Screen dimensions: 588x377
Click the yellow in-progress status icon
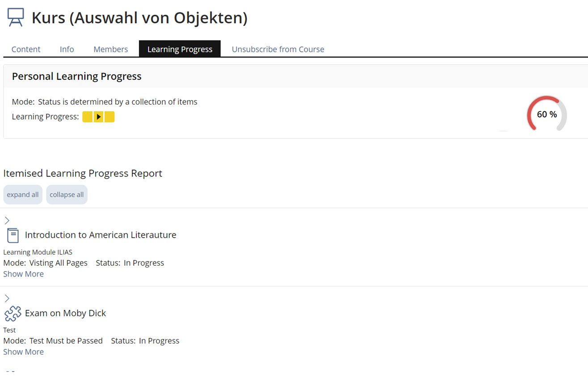click(x=98, y=117)
